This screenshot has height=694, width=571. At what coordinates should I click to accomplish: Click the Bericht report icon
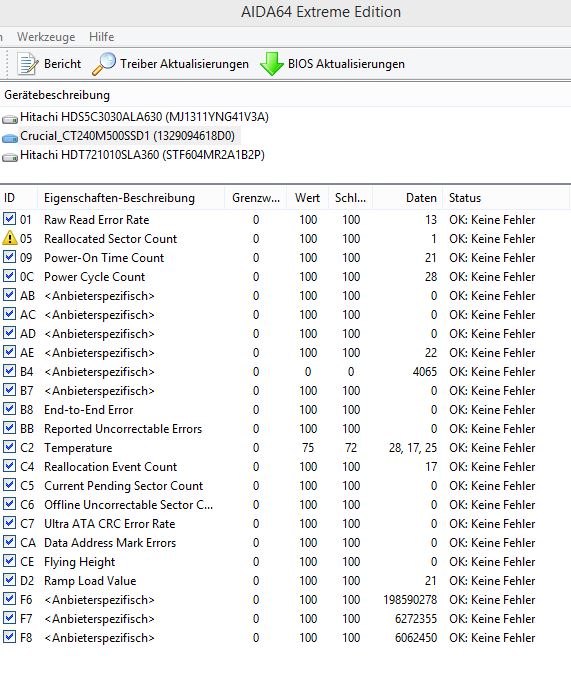(27, 64)
